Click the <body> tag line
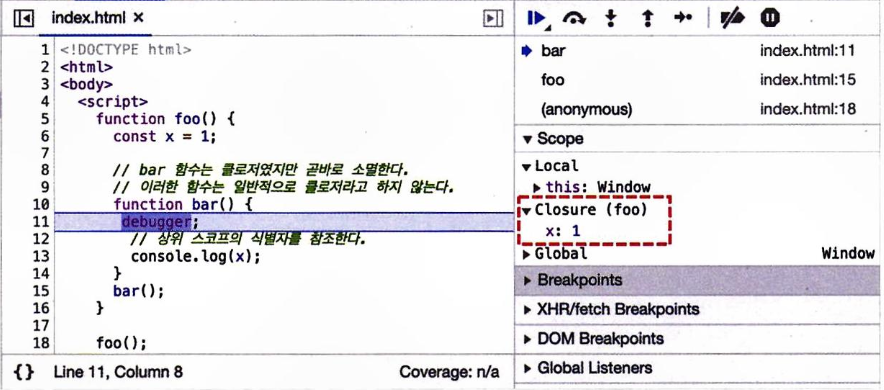Viewport: 884px width, 390px height. [86, 85]
